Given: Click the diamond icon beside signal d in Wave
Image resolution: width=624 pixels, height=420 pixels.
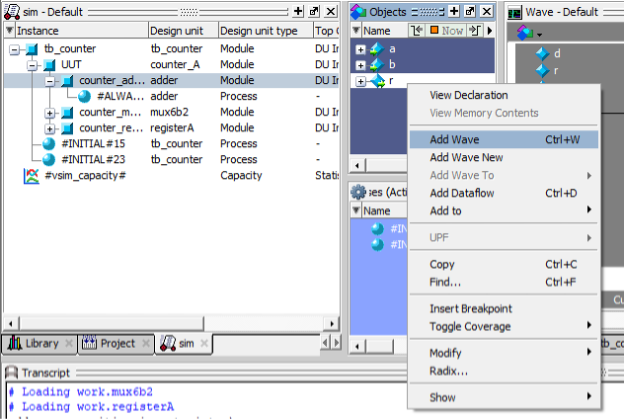Looking at the screenshot, I should coord(542,54).
